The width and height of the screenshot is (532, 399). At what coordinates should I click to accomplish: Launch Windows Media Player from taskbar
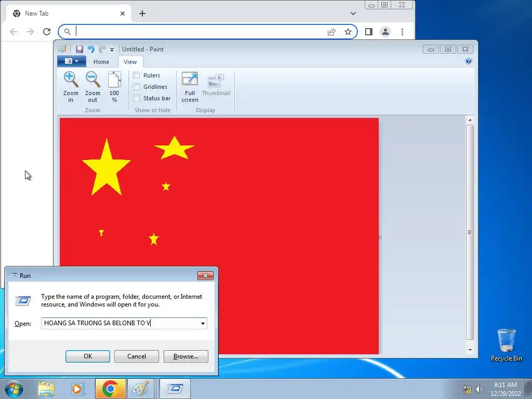(x=78, y=389)
